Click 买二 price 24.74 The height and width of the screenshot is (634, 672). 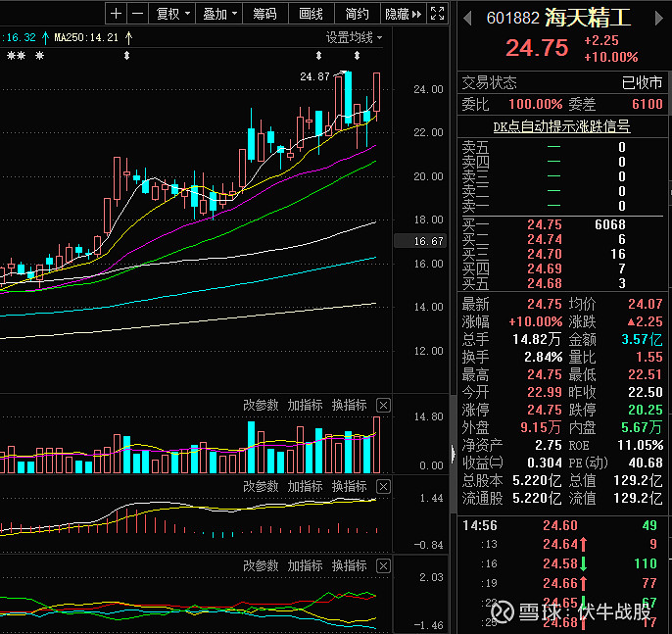[545, 239]
